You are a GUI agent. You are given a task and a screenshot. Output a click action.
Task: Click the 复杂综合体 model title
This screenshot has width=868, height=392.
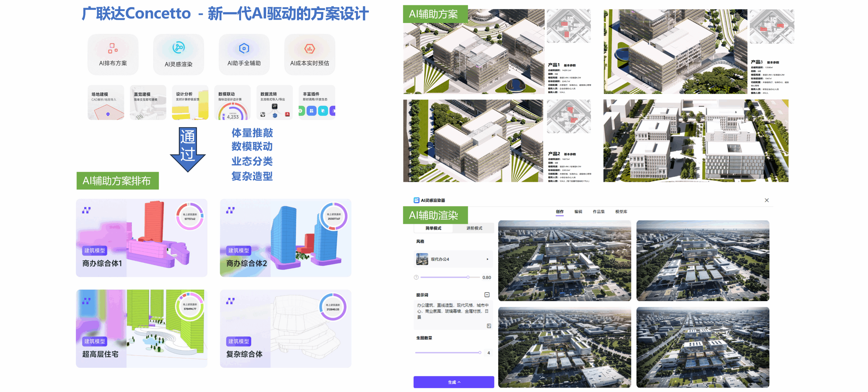point(244,354)
